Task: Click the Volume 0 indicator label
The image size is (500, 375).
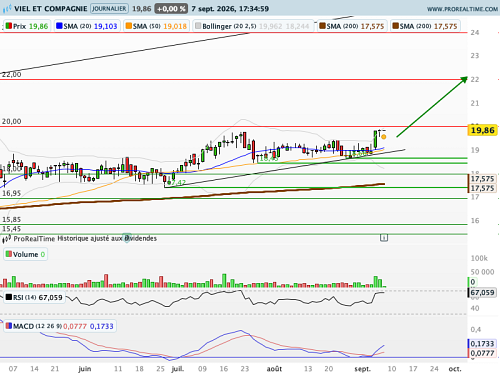Action: tap(25, 254)
